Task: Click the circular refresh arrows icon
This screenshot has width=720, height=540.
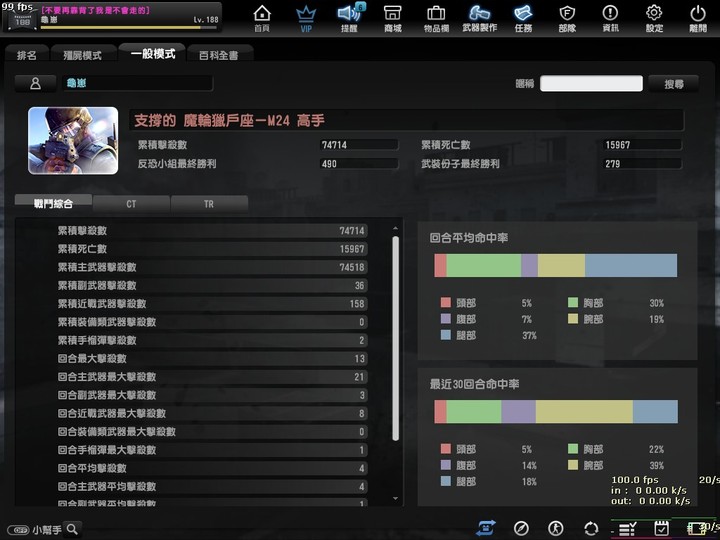Action: click(x=591, y=529)
